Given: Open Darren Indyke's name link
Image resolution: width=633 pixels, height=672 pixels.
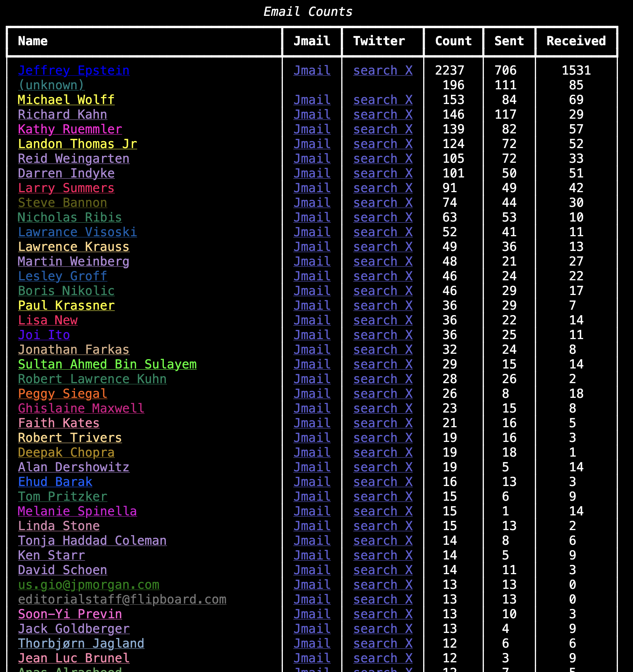Looking at the screenshot, I should [66, 173].
